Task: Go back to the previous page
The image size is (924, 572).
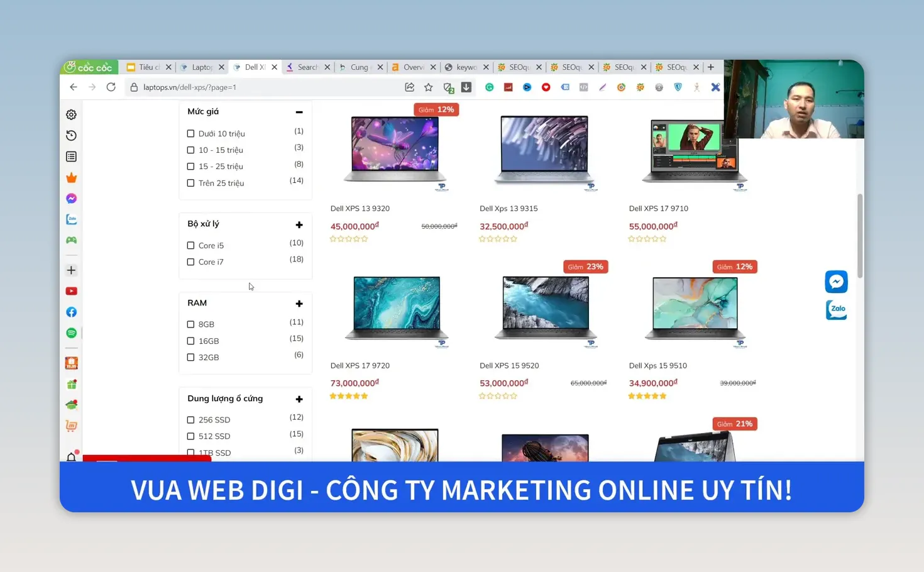Action: (74, 87)
